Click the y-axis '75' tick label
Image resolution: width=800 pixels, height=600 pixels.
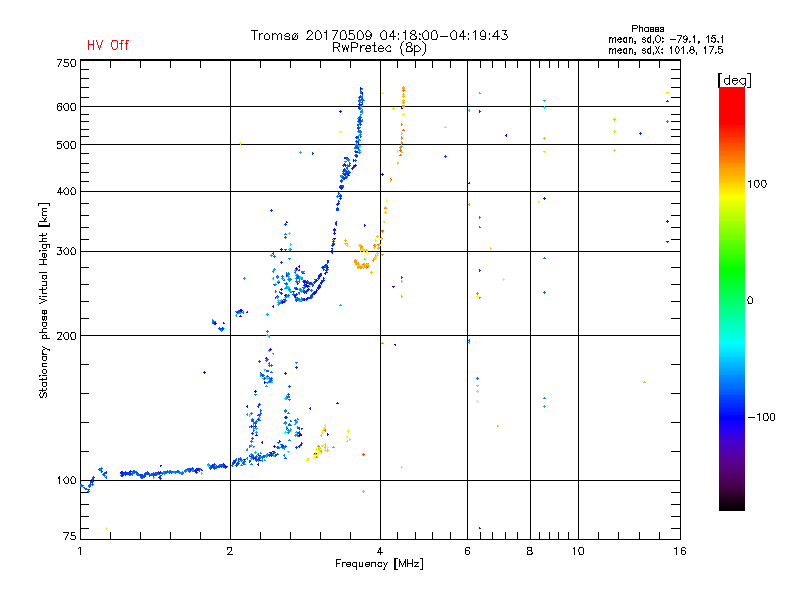[70, 536]
